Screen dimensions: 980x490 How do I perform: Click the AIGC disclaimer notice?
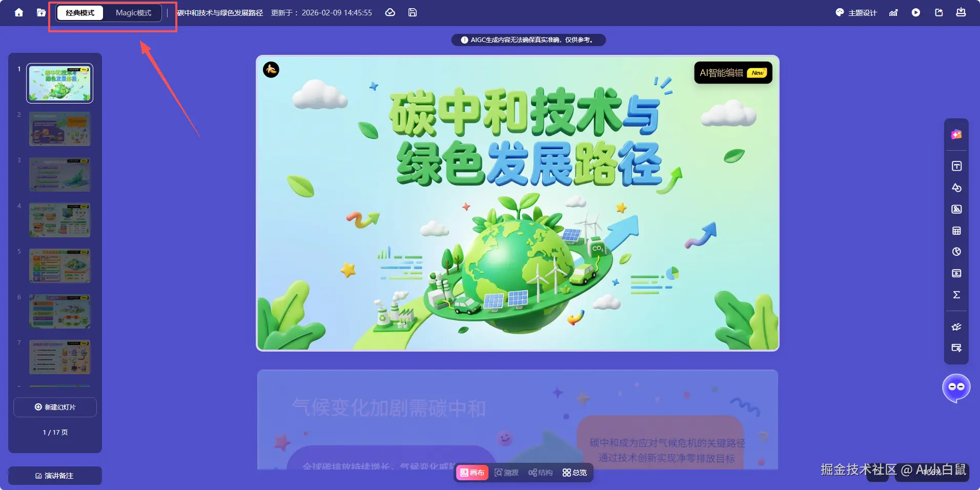[528, 40]
